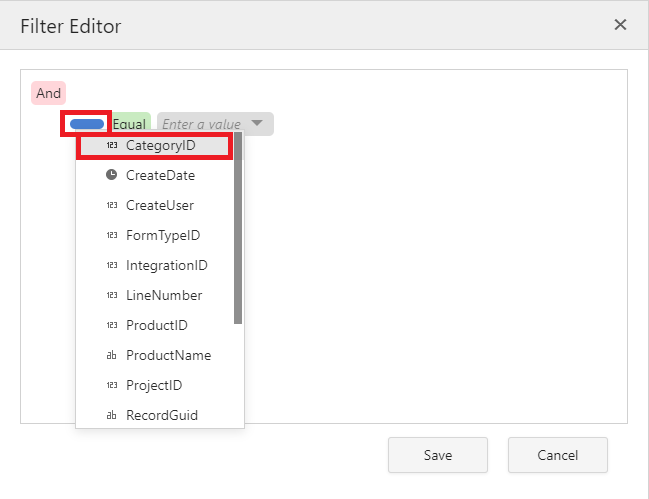Click the text type icon beside ProductName
Image resolution: width=649 pixels, height=499 pixels.
point(111,355)
